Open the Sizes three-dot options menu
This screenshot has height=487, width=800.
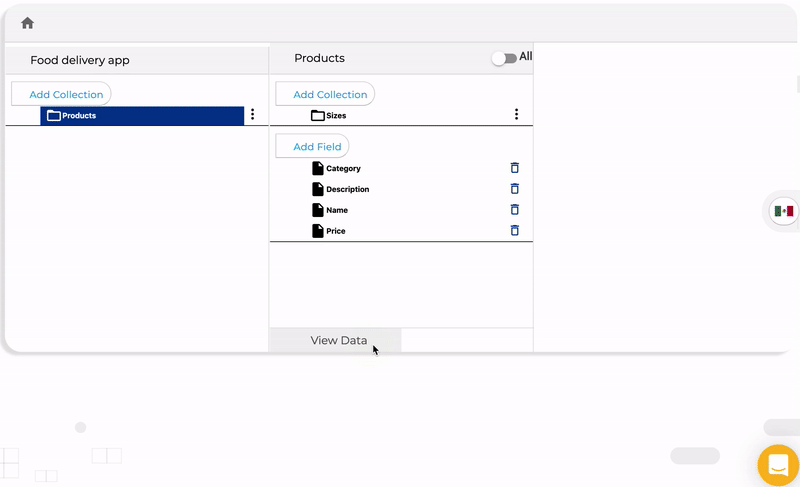[516, 114]
